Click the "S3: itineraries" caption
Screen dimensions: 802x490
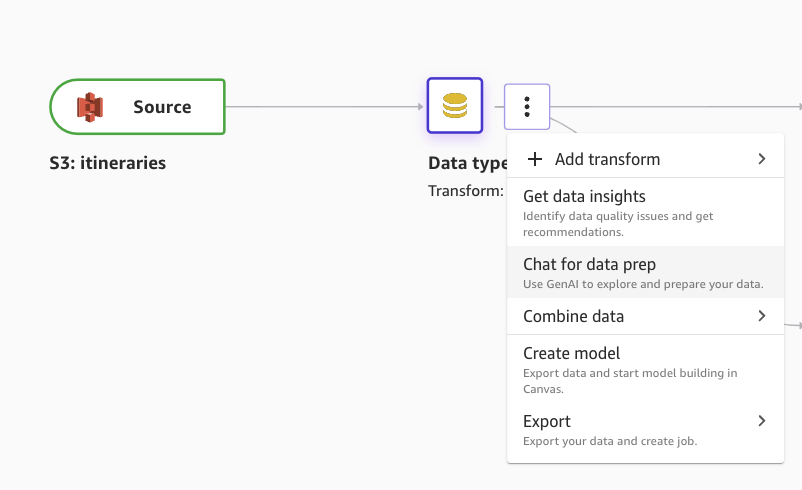pos(108,163)
